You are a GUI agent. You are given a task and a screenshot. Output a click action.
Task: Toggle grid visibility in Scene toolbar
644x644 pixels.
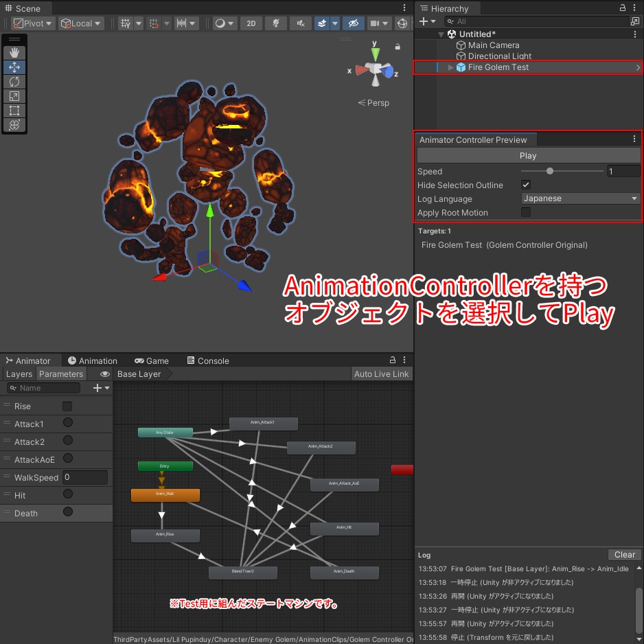click(x=126, y=23)
